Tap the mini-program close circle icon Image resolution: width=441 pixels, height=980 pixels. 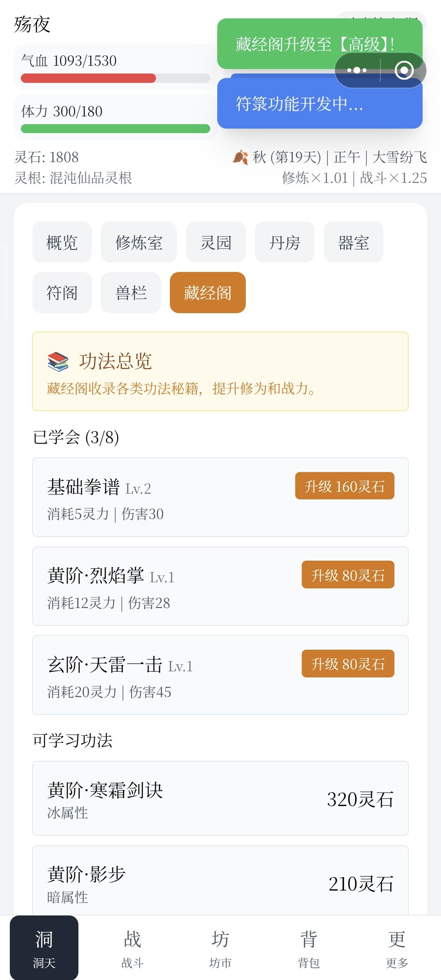click(x=404, y=70)
